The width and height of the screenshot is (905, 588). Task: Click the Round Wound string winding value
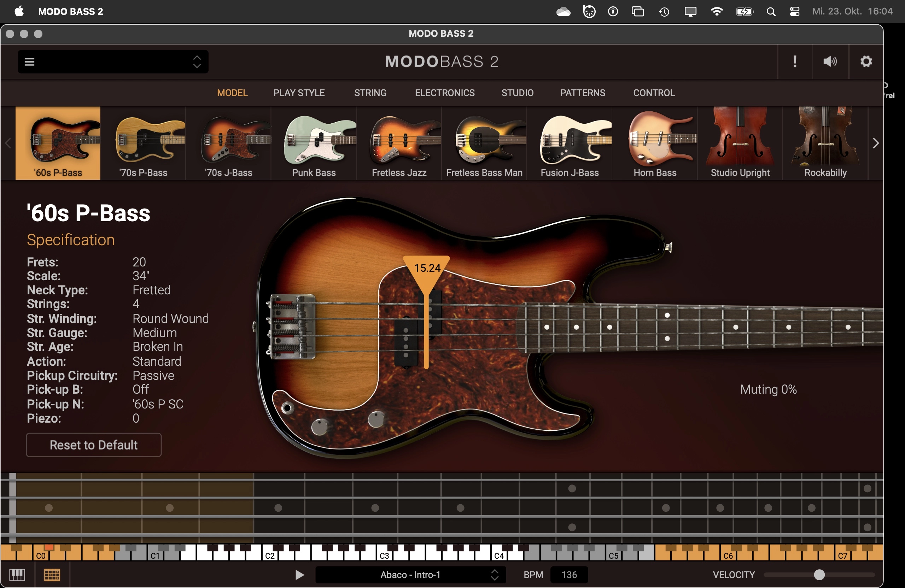coord(170,318)
